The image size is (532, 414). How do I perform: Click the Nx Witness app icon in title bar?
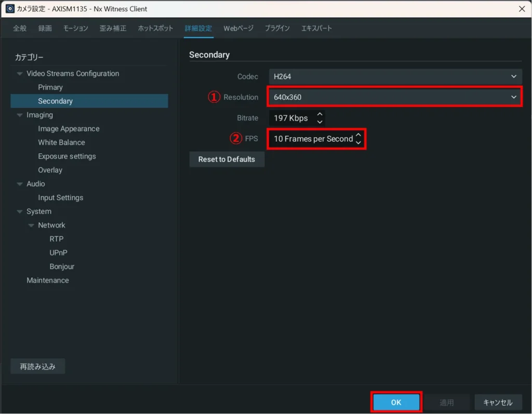[9, 9]
